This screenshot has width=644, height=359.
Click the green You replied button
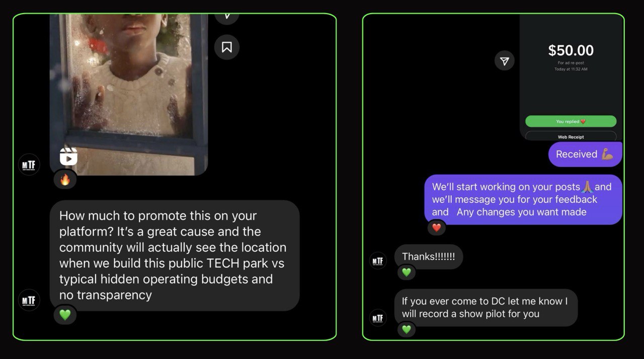(x=571, y=121)
